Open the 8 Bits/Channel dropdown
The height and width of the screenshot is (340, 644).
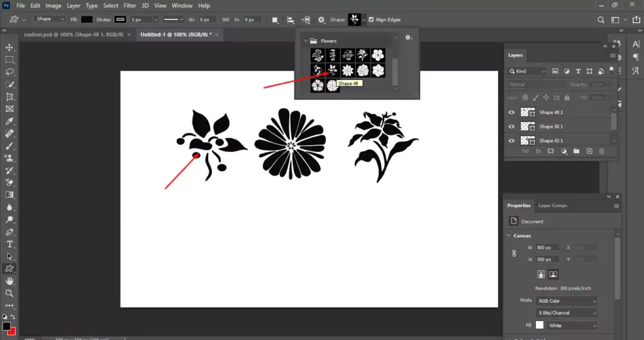(x=567, y=313)
